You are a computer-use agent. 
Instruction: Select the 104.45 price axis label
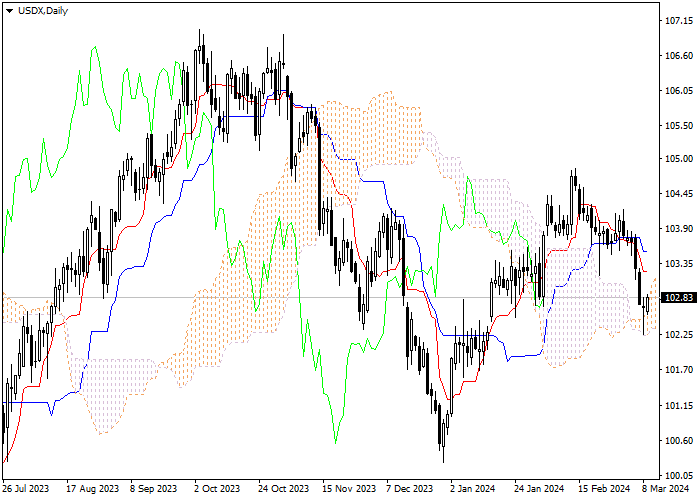pyautogui.click(x=679, y=194)
